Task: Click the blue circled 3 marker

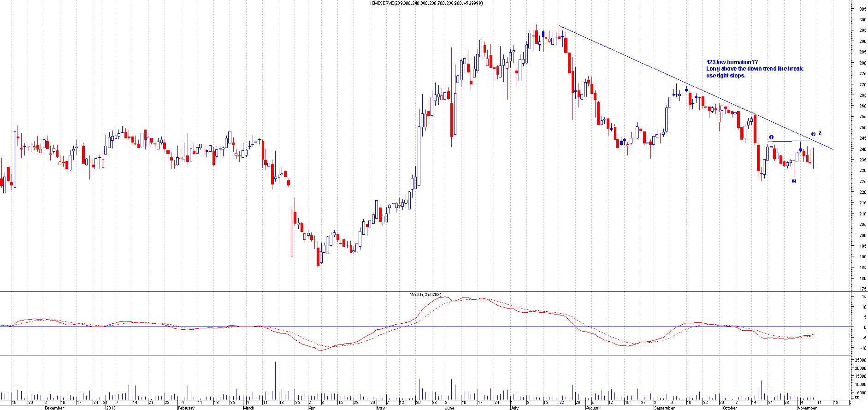Action: pos(813,134)
